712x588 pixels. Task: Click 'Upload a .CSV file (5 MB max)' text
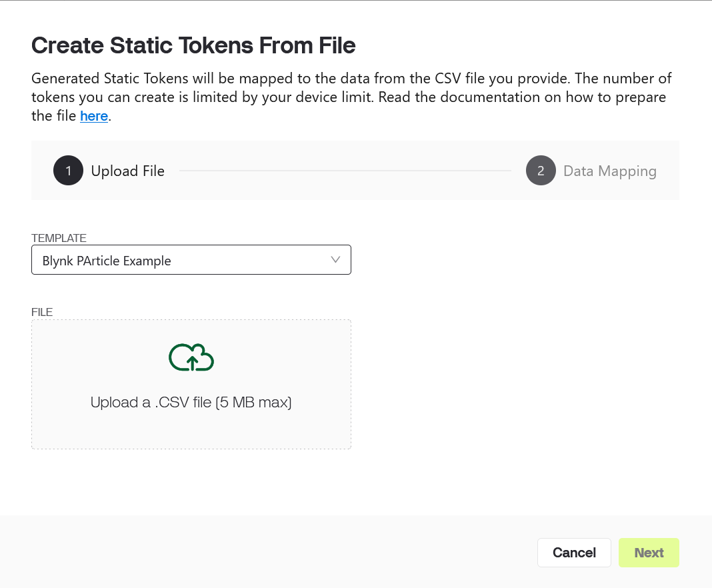tap(191, 402)
